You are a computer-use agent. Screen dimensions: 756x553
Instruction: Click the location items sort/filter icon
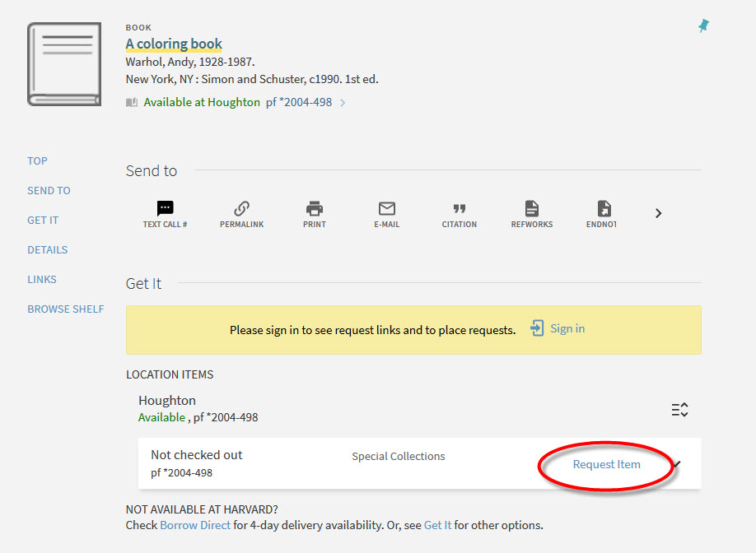(x=679, y=410)
